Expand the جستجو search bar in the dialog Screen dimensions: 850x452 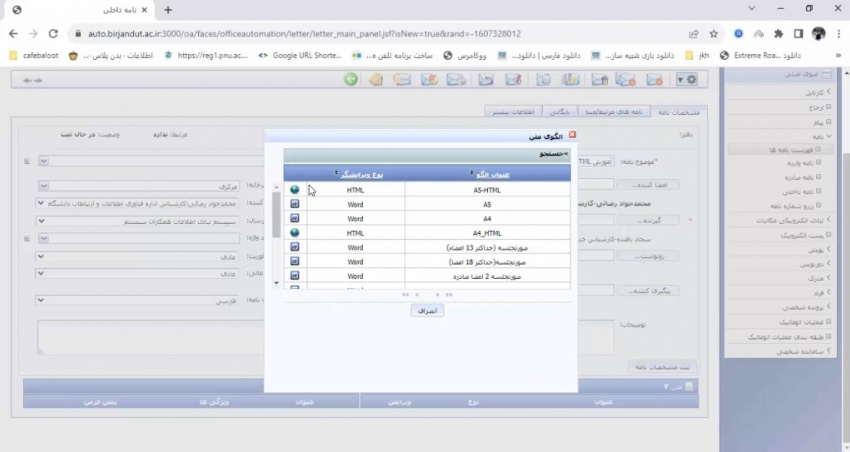tap(553, 154)
